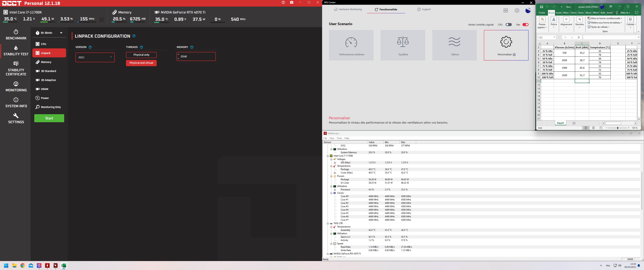Switch to Hardware Monitoring tab
Image resolution: width=644 pixels, height=270 pixels.
tap(348, 10)
